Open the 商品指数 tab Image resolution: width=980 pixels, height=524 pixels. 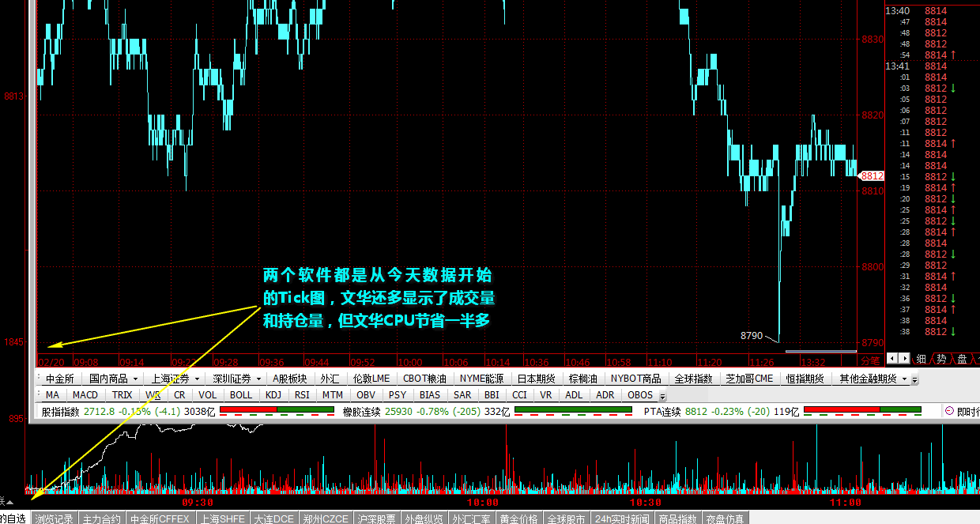click(677, 518)
